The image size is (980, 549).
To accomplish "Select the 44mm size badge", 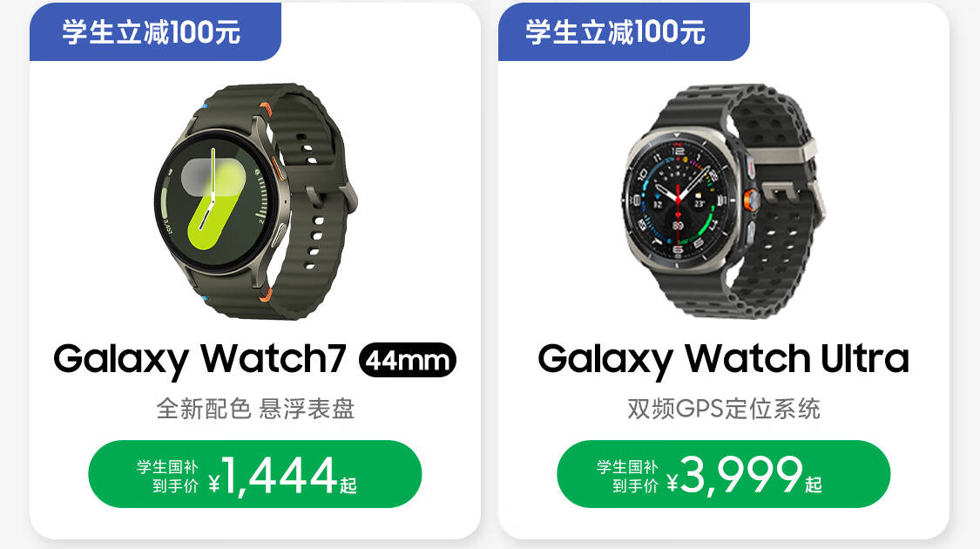I will point(408,360).
